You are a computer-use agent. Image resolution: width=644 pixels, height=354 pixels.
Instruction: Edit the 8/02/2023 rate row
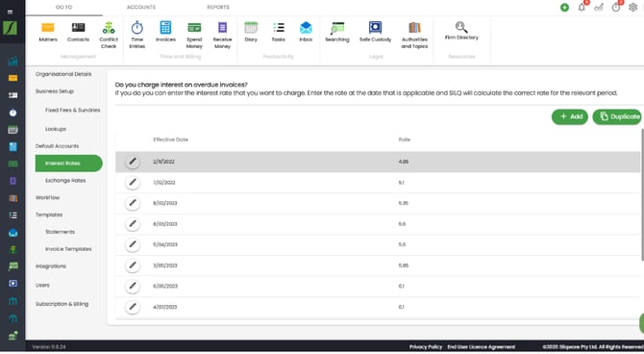[x=133, y=203]
